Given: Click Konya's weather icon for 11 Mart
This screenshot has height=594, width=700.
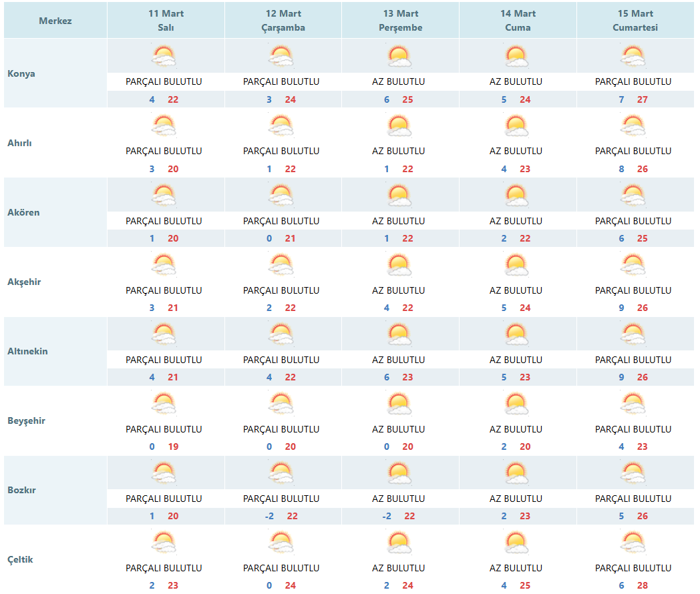Looking at the screenshot, I should [164, 56].
